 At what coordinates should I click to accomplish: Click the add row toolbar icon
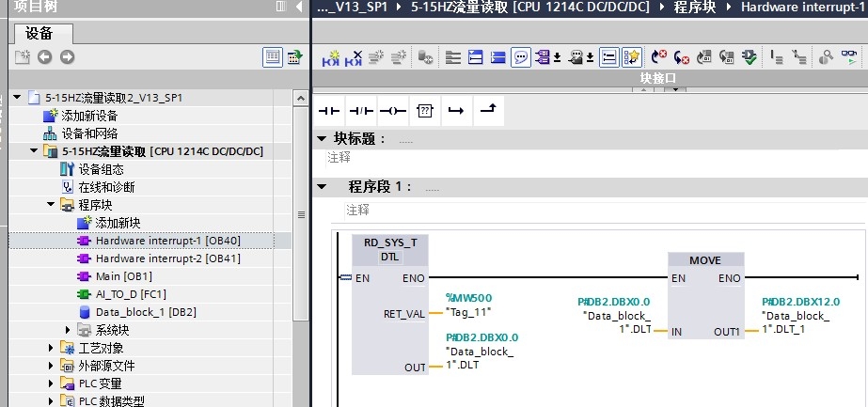coord(399,57)
